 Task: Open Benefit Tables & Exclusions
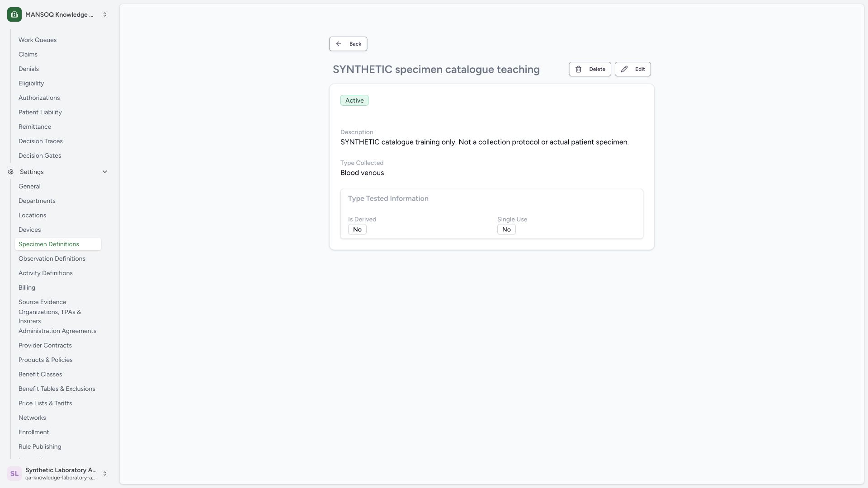58,389
